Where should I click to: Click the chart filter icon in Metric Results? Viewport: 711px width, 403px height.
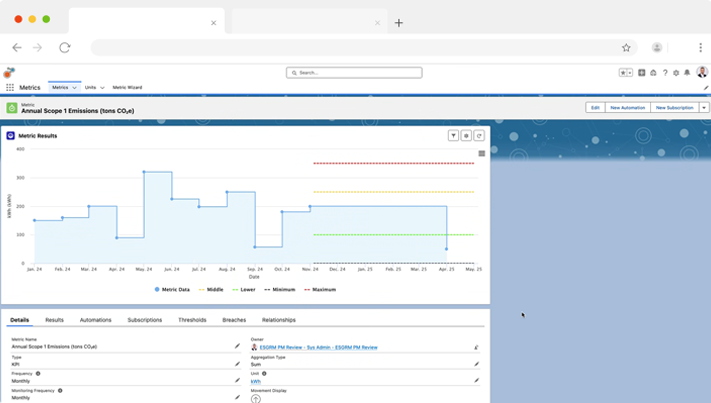453,135
